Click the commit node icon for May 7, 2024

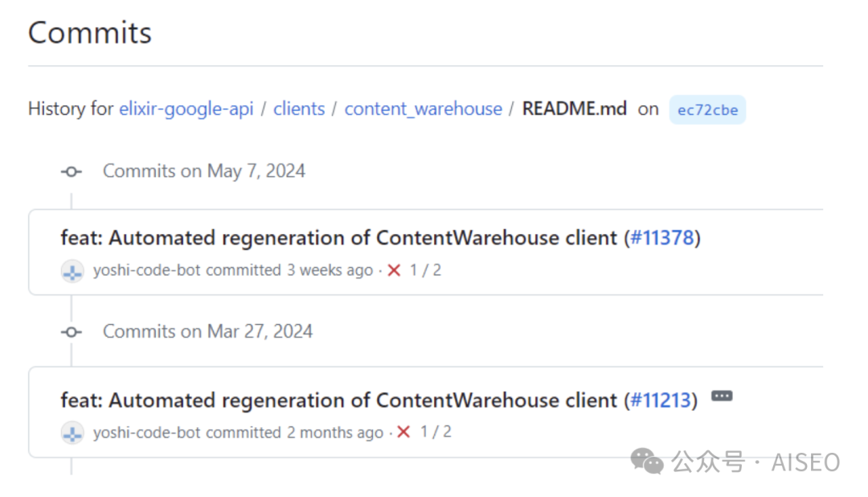coord(72,171)
